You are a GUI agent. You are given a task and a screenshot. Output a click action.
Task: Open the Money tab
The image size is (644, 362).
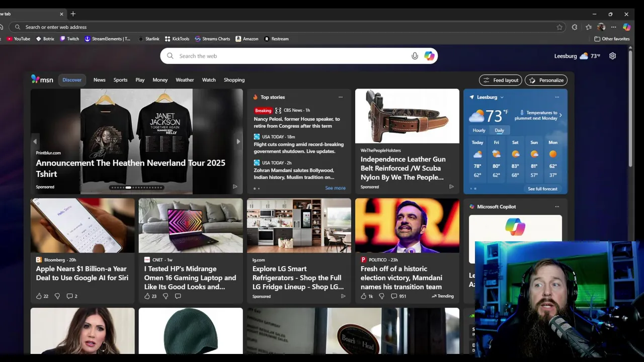point(160,80)
